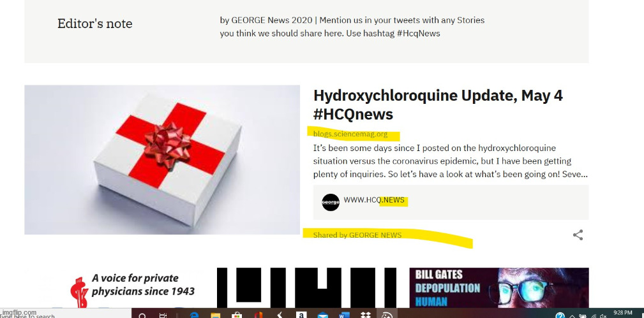
Task: Open the private physicians since 1943 banner
Action: [x=133, y=287]
